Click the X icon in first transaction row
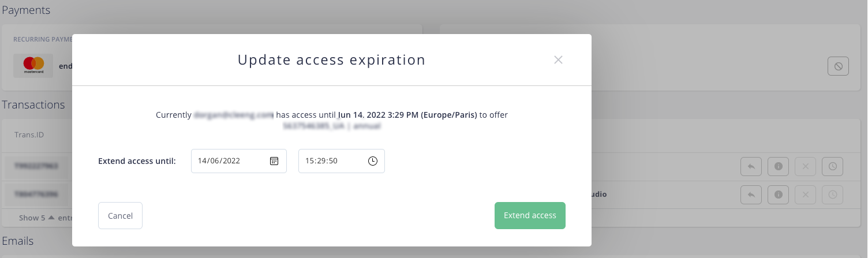868x258 pixels. (806, 166)
